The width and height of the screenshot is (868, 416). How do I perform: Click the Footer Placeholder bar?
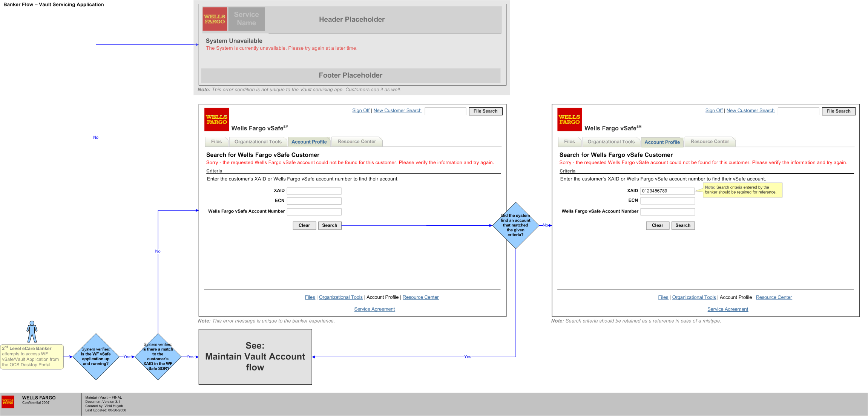(x=351, y=75)
